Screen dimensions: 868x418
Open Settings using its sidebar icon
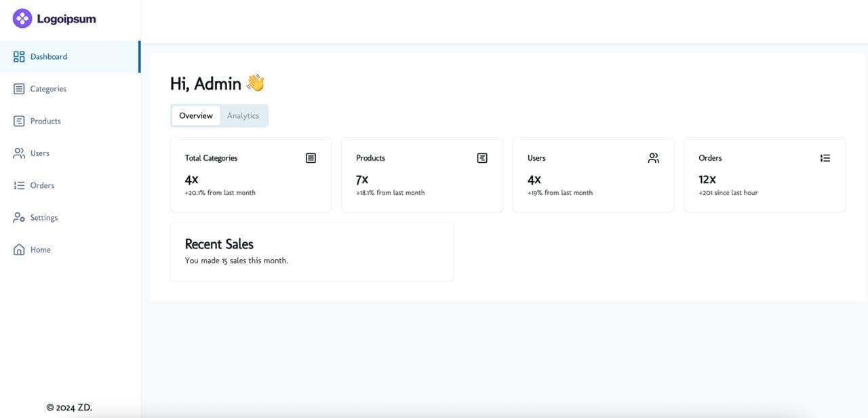click(18, 217)
